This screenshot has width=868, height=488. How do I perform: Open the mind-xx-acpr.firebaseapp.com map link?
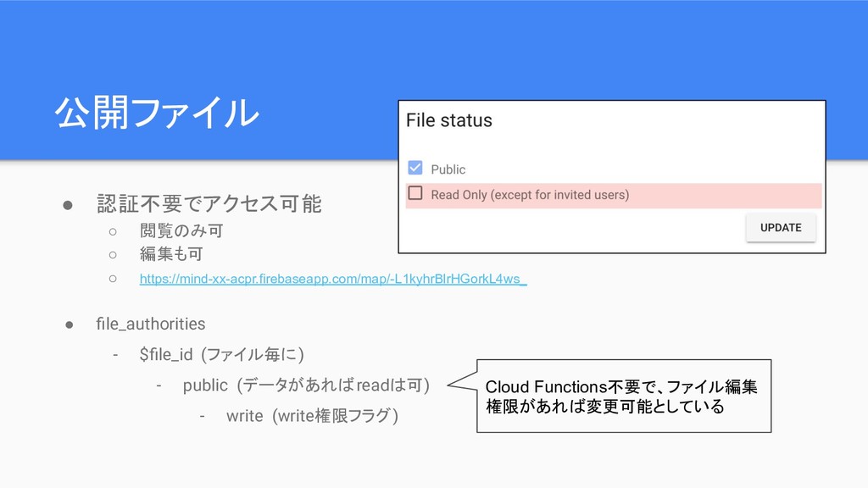tap(332, 279)
